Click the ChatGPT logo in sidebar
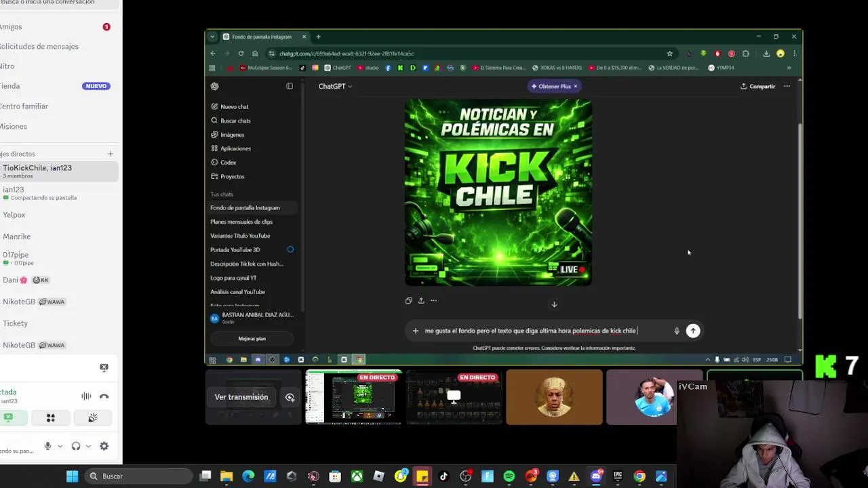This screenshot has width=868, height=488. (215, 86)
